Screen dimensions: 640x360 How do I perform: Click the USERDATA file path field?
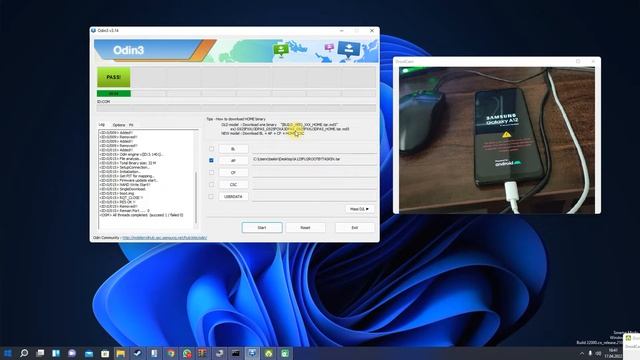[313, 196]
